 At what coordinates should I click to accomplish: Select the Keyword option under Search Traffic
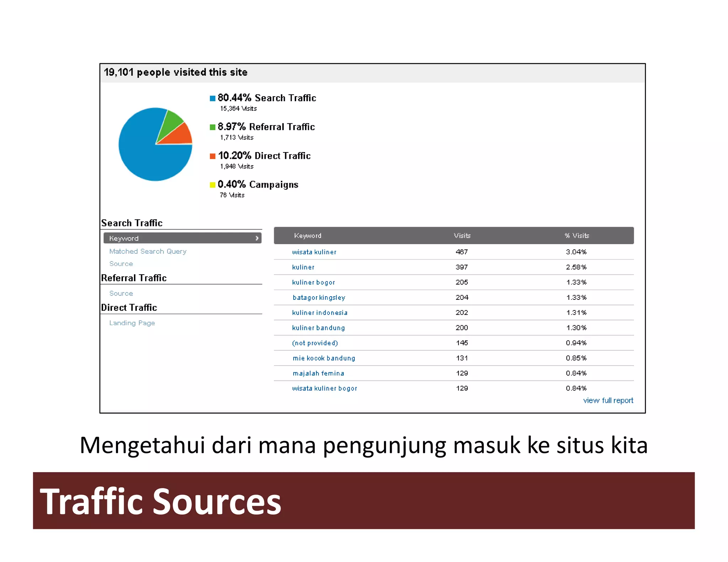[182, 238]
